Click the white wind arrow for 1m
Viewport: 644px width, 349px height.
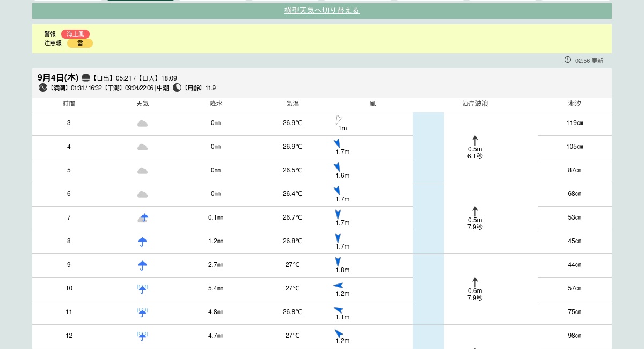point(339,120)
